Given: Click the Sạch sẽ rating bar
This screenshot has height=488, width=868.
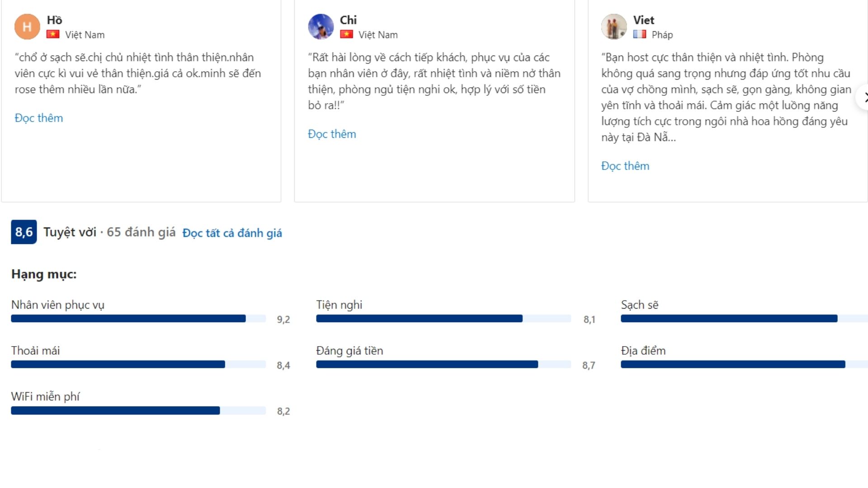Looking at the screenshot, I should point(741,319).
